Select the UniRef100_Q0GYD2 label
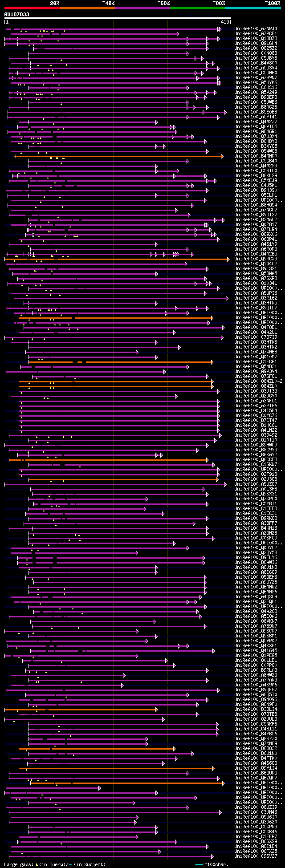This screenshot has height=868, width=285. click(256, 548)
